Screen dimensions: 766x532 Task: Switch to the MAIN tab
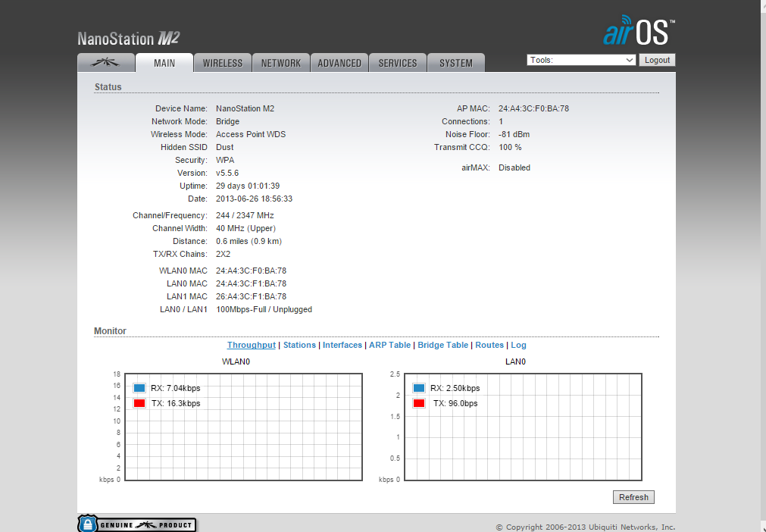164,63
